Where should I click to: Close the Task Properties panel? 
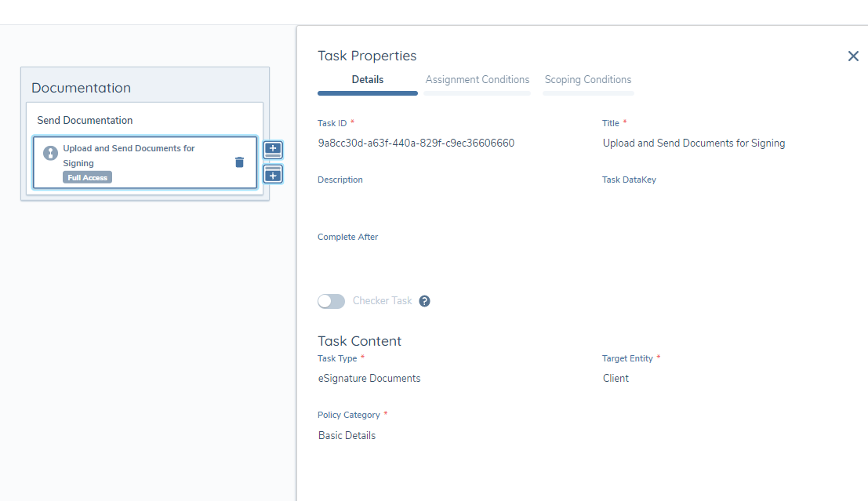coord(853,56)
